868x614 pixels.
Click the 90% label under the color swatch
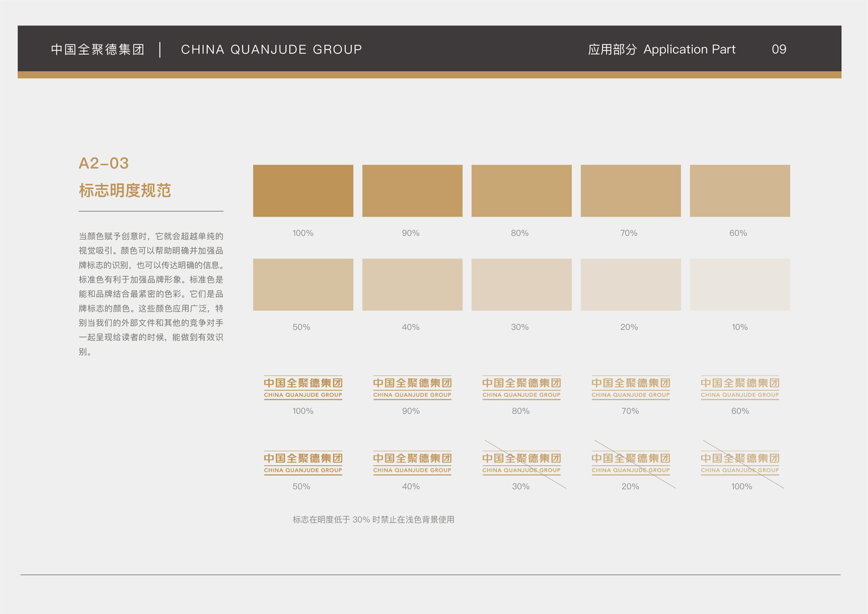pyautogui.click(x=410, y=233)
